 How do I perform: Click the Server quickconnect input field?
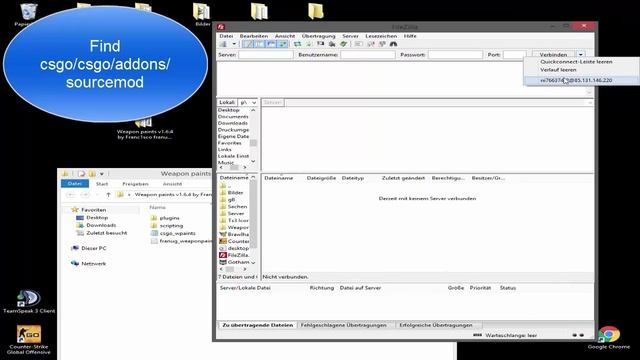pos(266,55)
